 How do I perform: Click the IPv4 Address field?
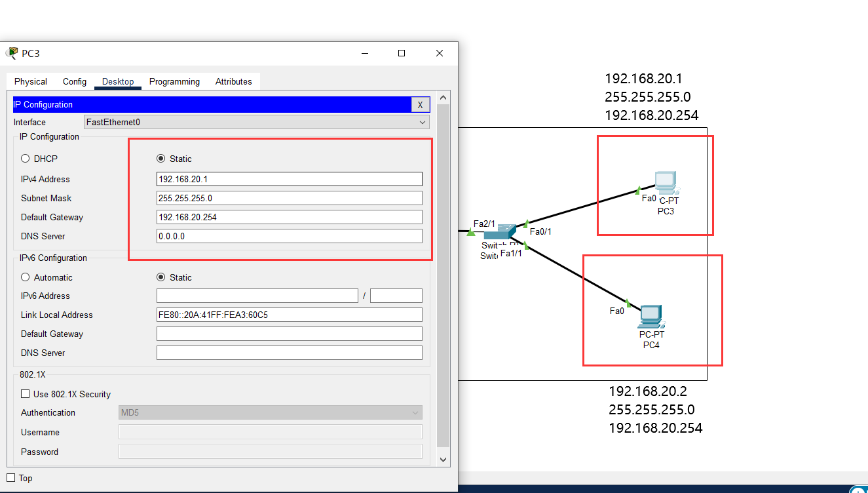pos(290,179)
